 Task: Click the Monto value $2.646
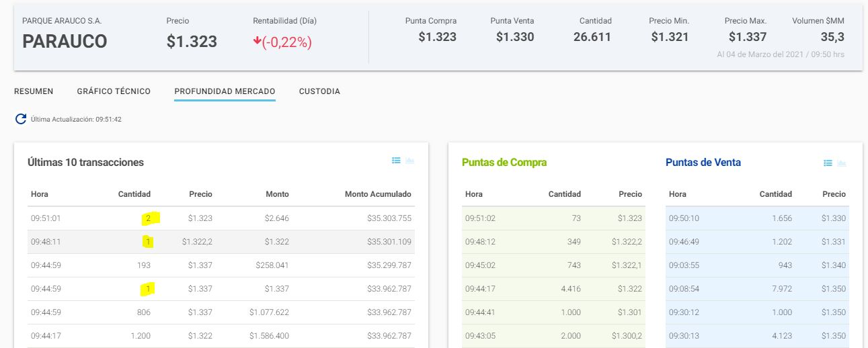coord(277,218)
